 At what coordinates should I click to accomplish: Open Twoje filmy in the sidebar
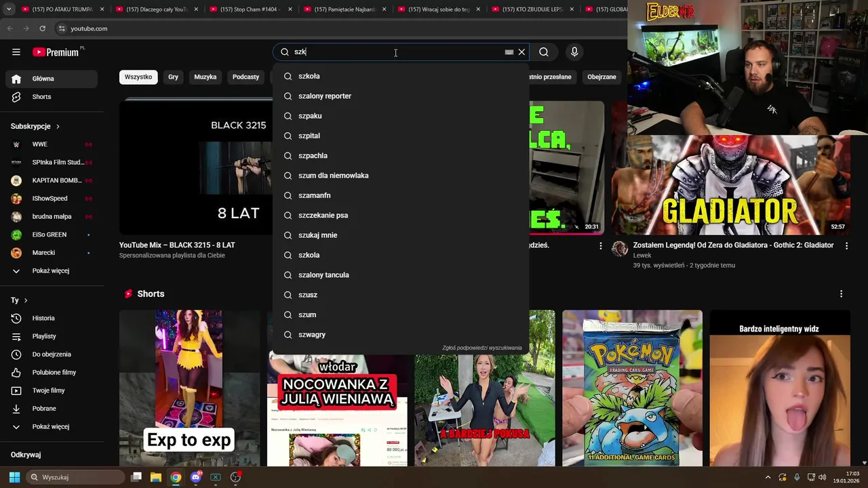click(x=52, y=390)
